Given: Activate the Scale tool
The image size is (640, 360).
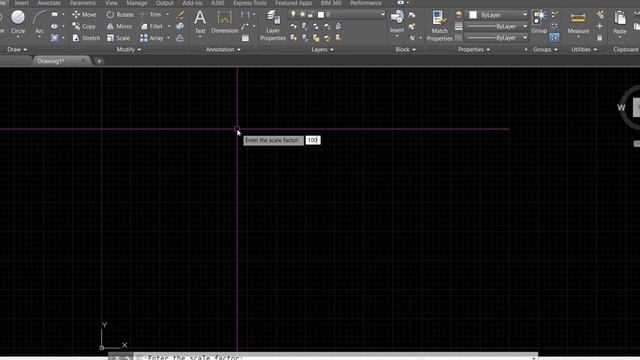Looking at the screenshot, I should (118, 38).
